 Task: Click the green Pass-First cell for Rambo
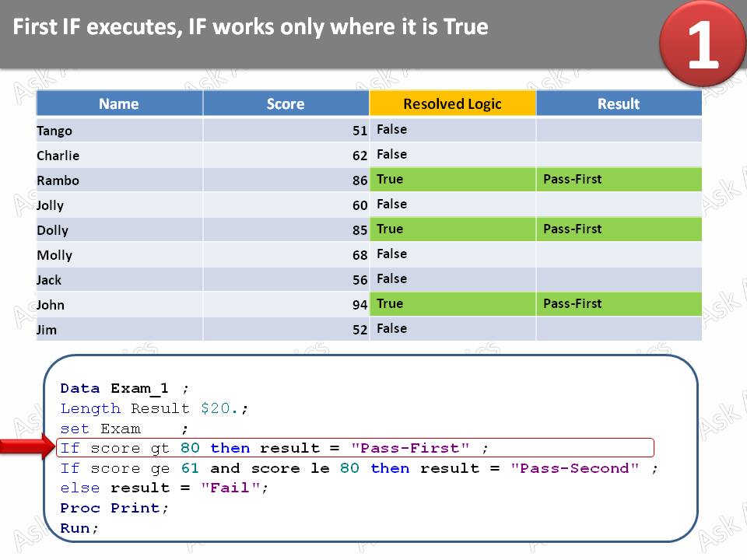[618, 179]
